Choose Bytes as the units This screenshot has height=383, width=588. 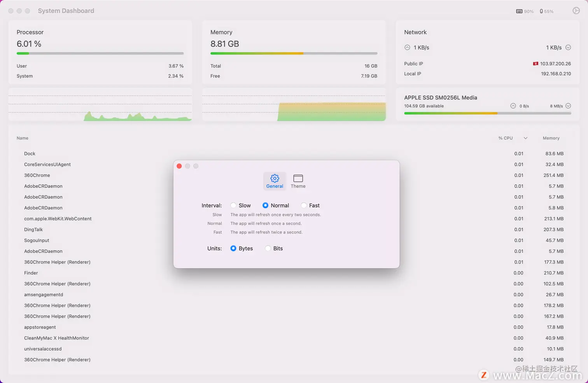[x=233, y=248]
